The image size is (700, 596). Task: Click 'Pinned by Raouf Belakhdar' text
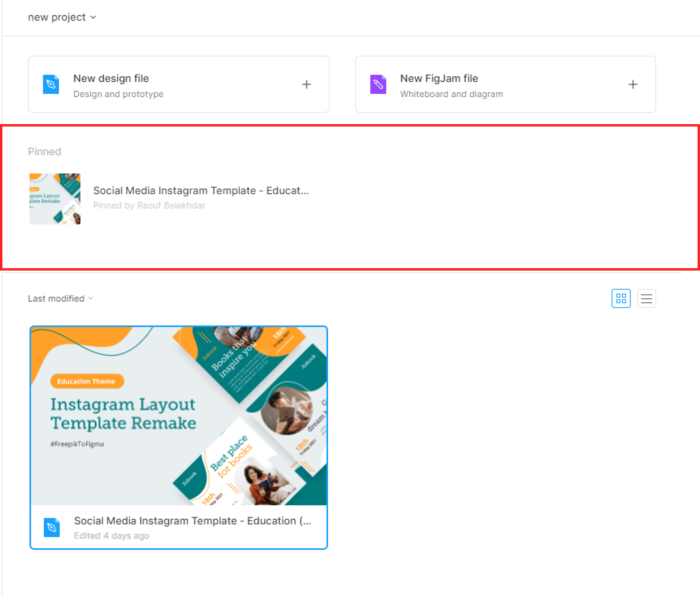click(149, 206)
